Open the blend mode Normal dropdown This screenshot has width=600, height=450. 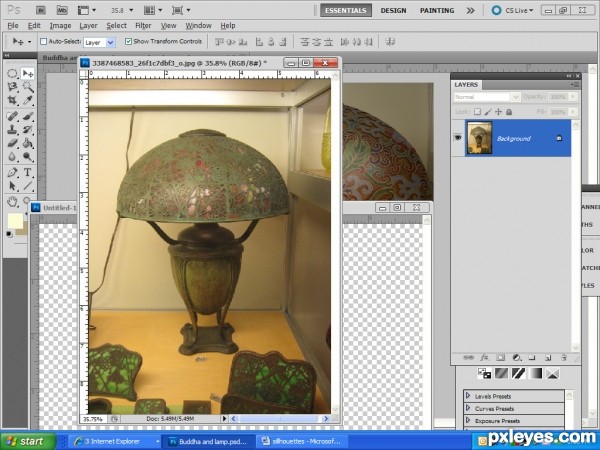(486, 97)
